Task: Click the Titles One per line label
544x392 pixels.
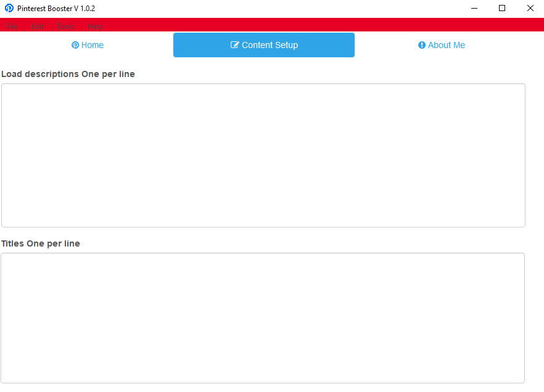Action: coord(40,243)
